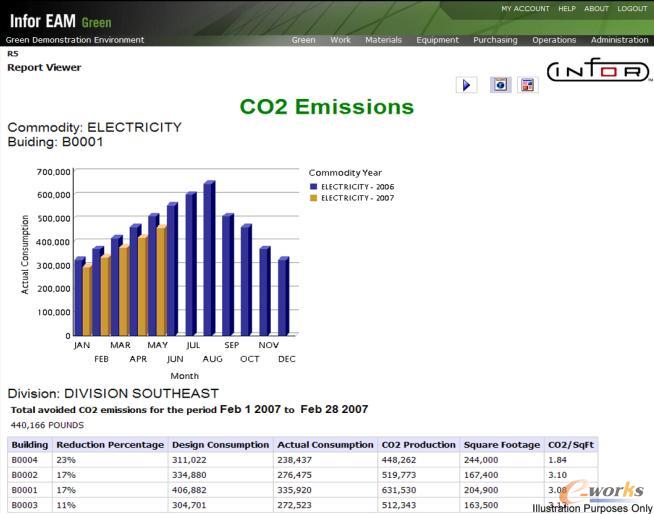654x514 pixels.
Task: Click the Division: DIVISION SOUTHEAST heading
Action: coord(113,393)
